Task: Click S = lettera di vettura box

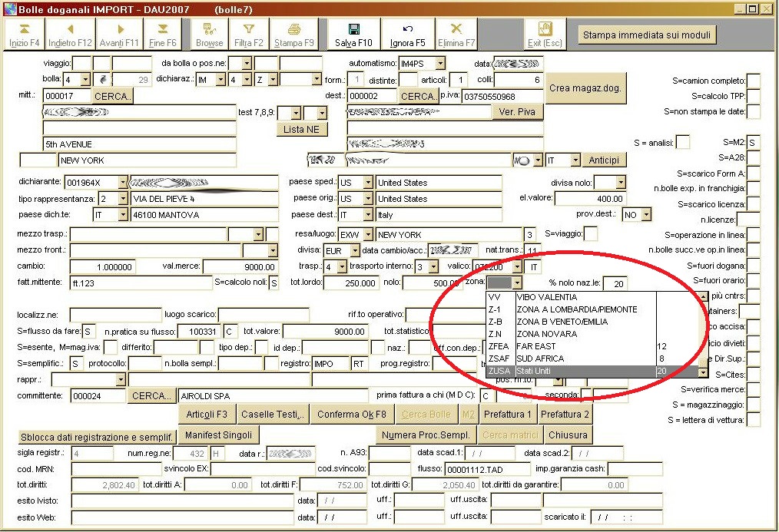Action: click(754, 420)
